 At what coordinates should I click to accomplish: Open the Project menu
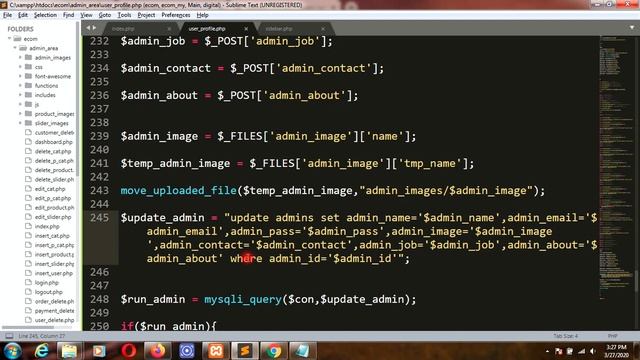[x=146, y=15]
